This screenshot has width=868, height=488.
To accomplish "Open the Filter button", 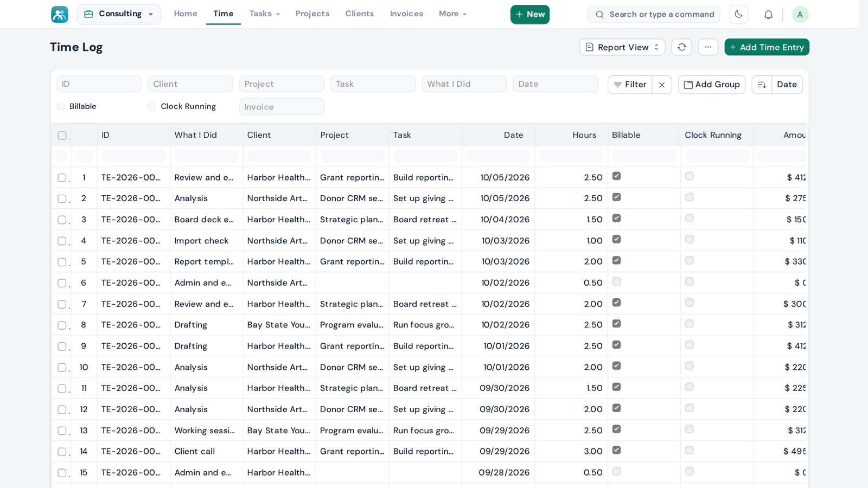I will pos(630,85).
